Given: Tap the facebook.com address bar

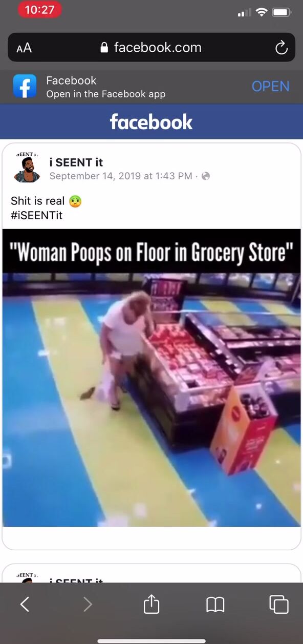Looking at the screenshot, I should click(x=151, y=48).
